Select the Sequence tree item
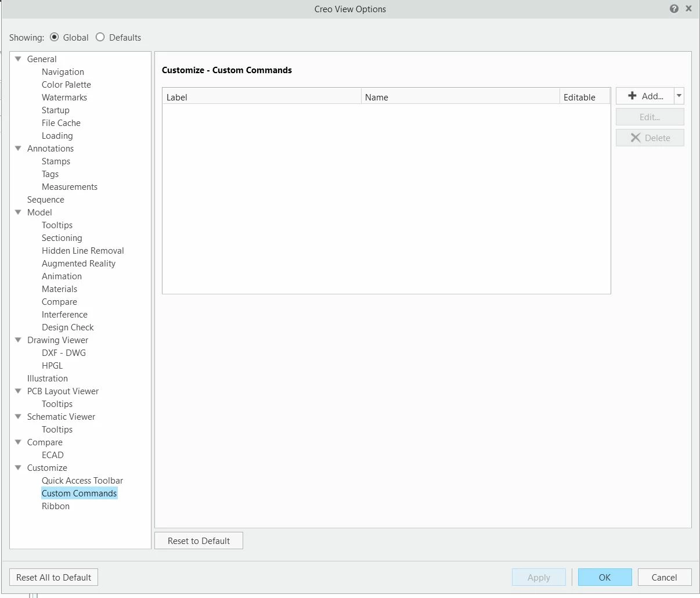This screenshot has height=598, width=700. [x=46, y=199]
